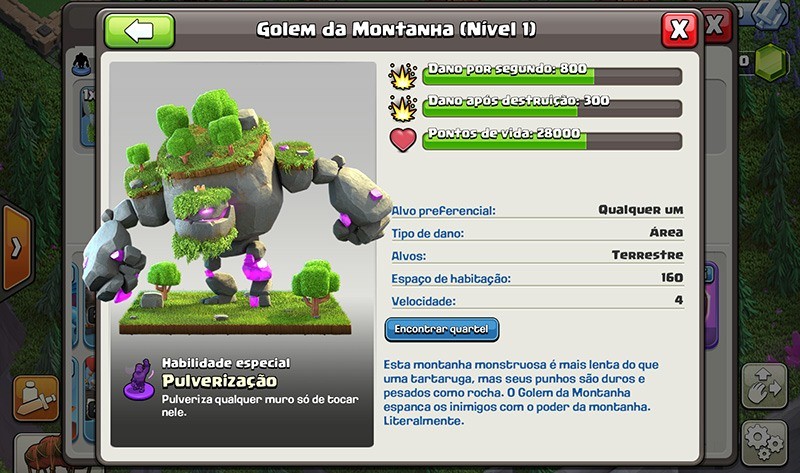Click the Pontos de vida progress bar
This screenshot has width=800, height=473.
coord(552,140)
